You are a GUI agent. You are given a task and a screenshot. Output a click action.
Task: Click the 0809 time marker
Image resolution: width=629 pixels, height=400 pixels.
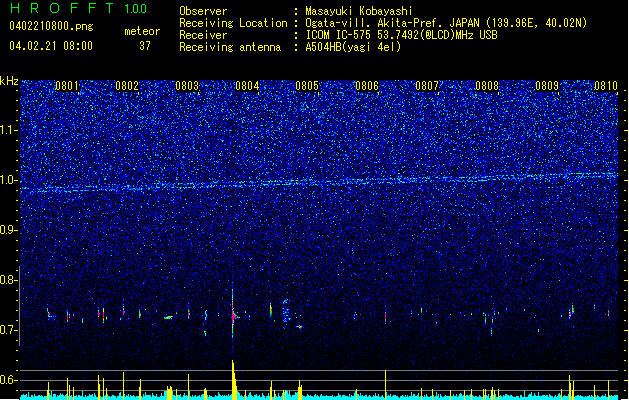coord(547,86)
